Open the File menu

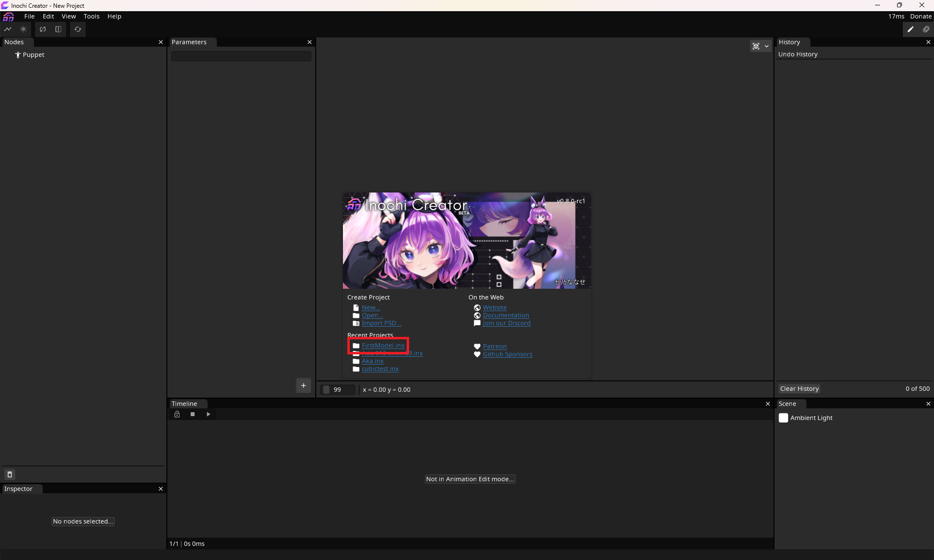pyautogui.click(x=30, y=17)
